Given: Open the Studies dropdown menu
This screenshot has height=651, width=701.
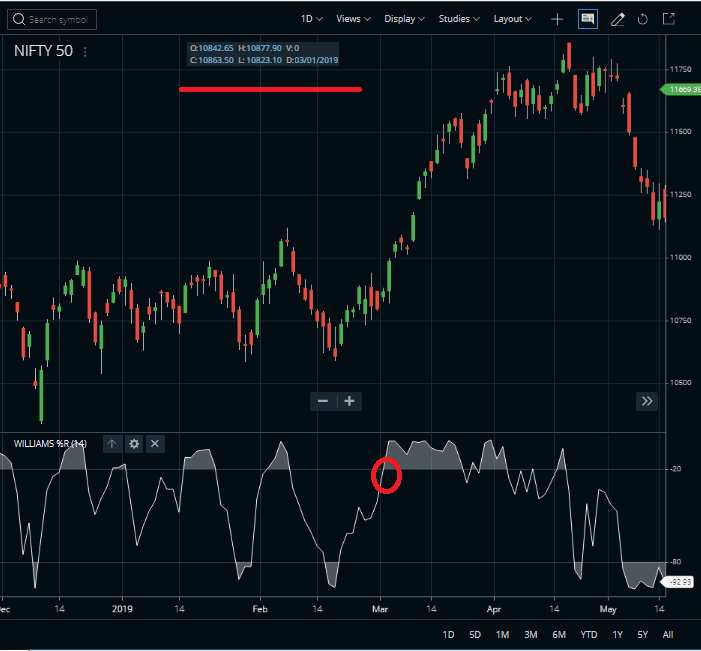Looking at the screenshot, I should [459, 19].
